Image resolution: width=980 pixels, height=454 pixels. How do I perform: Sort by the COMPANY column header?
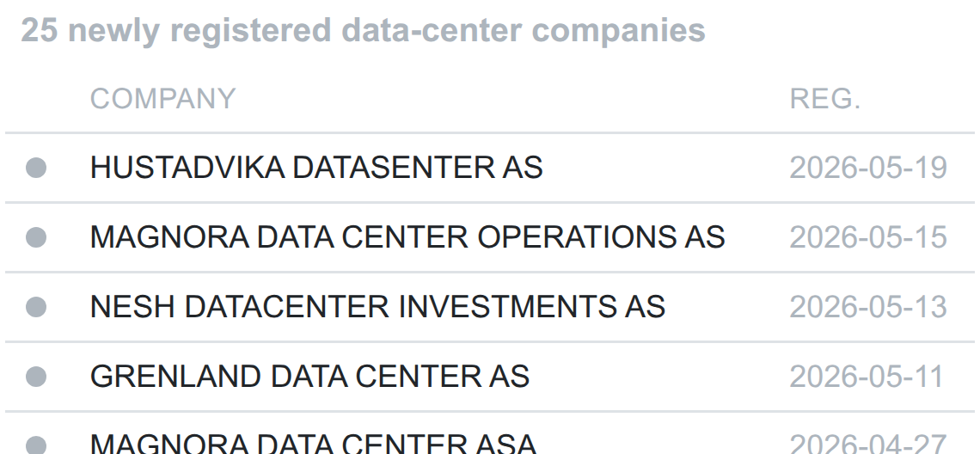(162, 99)
